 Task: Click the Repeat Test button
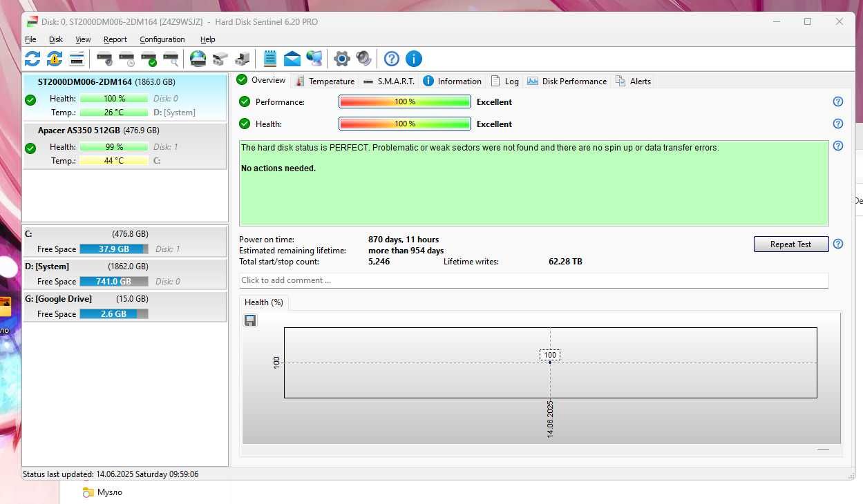pos(791,244)
